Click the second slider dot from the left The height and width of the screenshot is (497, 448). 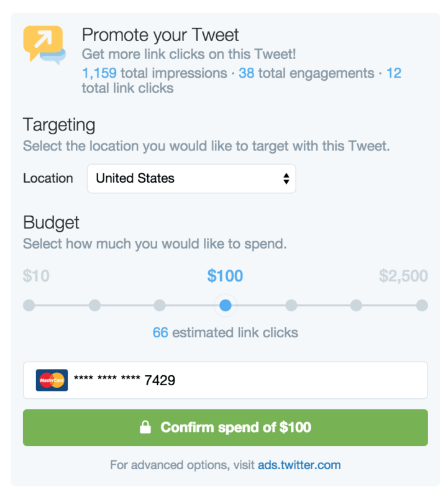click(94, 305)
